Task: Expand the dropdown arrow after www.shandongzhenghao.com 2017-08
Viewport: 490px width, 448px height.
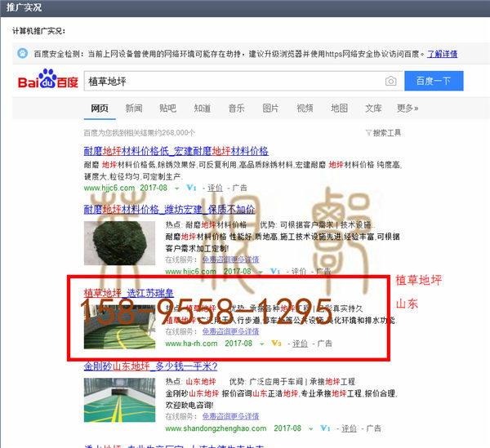Action: click(x=310, y=429)
